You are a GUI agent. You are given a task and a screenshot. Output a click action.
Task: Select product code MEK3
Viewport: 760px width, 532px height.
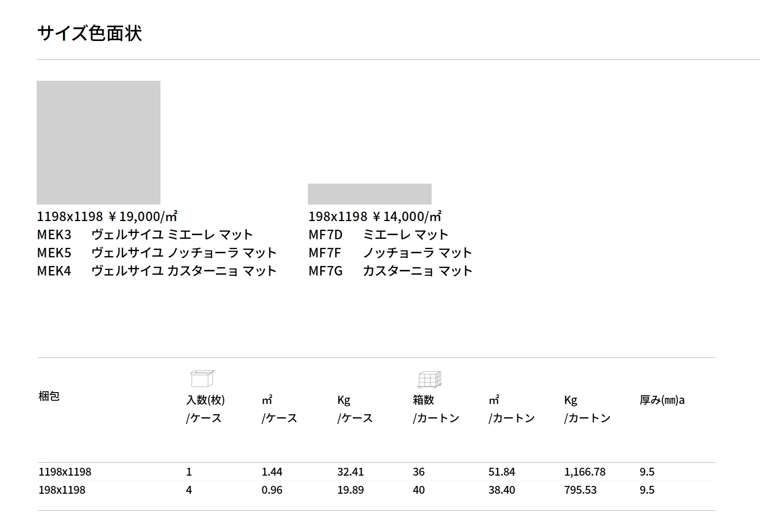54,234
